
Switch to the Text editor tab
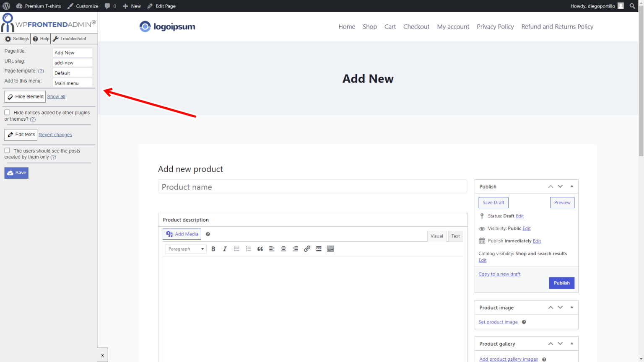coord(455,236)
